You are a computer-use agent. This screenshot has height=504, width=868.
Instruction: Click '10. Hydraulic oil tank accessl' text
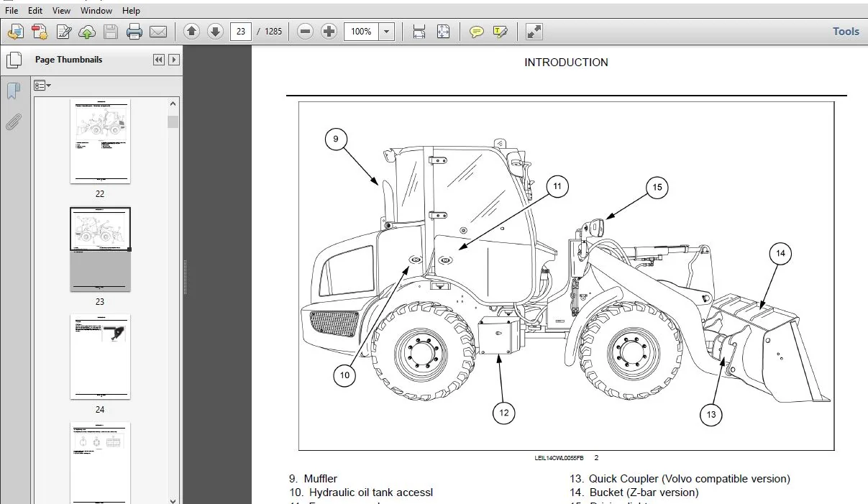tap(360, 492)
